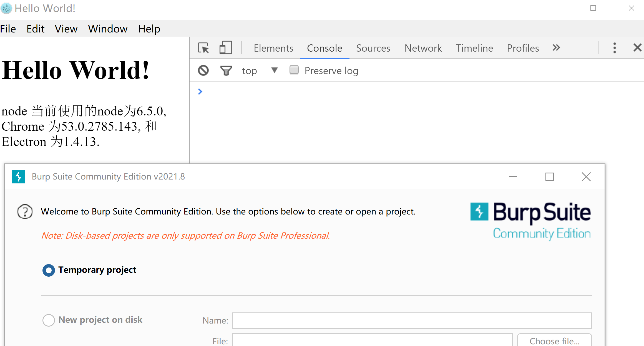Screen dimensions: 644x346
Task: Maximize the Burp Suite window
Action: click(549, 177)
